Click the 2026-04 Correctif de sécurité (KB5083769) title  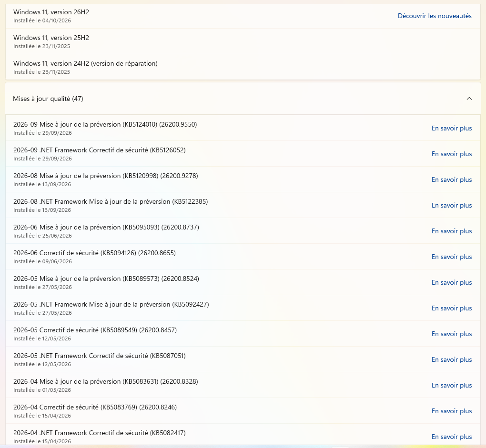pyautogui.click(x=95, y=407)
